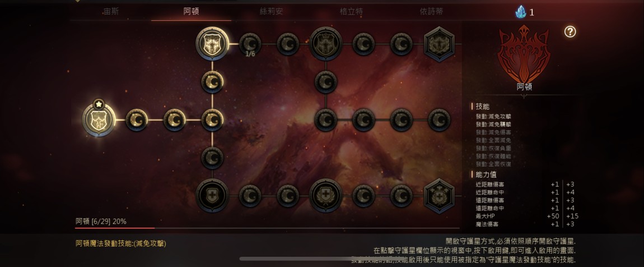
Task: Select the bottom-left cross shield node
Action: coord(212,196)
